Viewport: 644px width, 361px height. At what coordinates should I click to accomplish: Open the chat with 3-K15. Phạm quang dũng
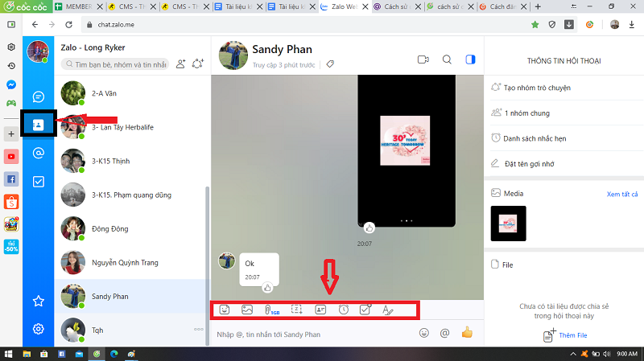click(x=131, y=195)
